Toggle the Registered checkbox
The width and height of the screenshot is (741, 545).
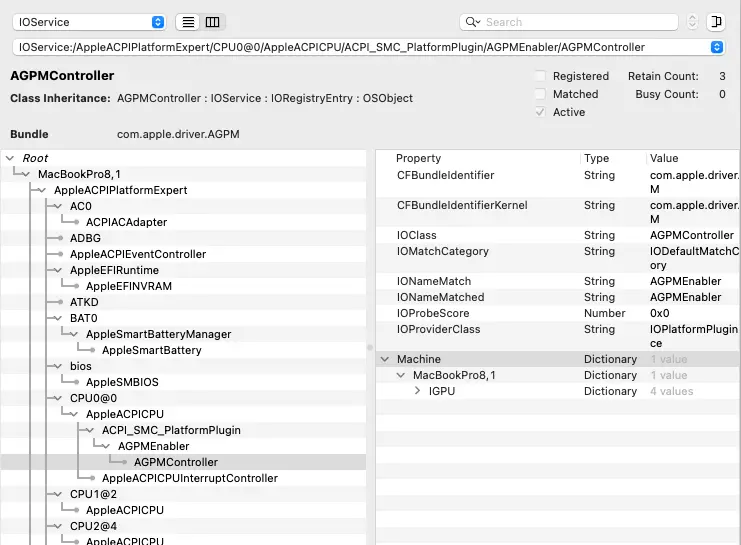pos(541,76)
